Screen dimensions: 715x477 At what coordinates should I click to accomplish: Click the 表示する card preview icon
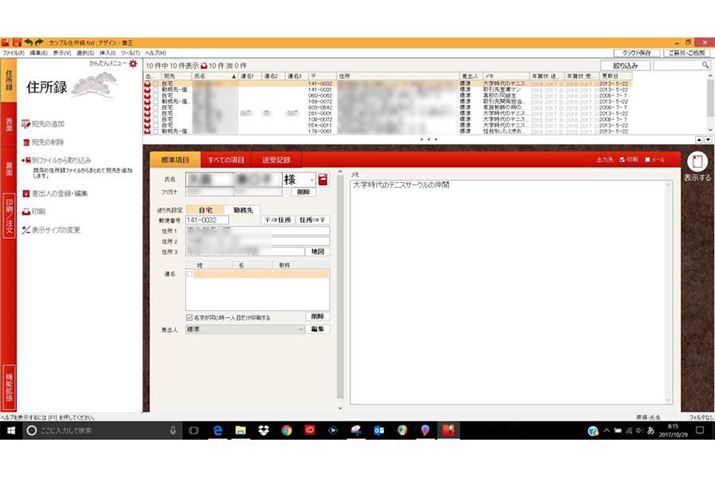tap(699, 162)
